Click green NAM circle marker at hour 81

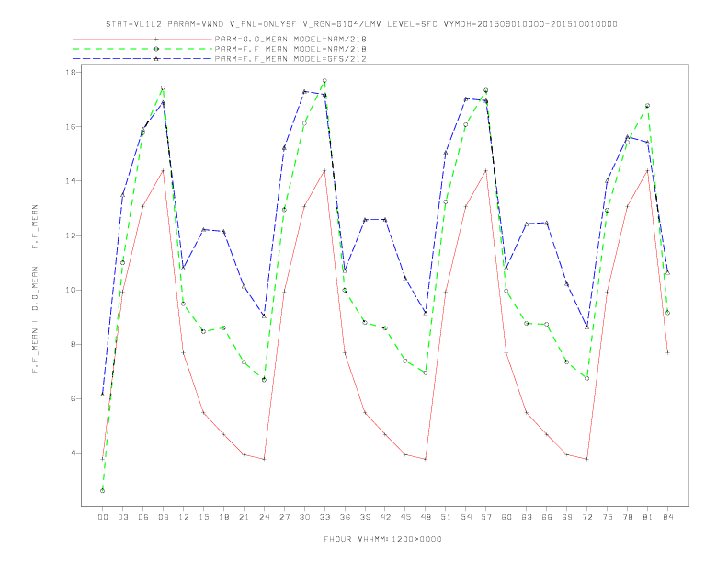point(647,106)
